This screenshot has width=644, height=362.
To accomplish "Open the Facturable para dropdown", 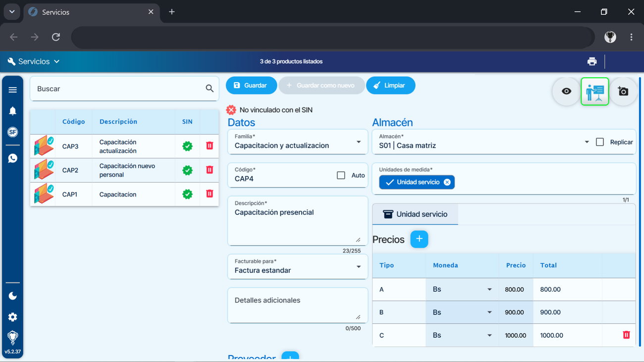I will 298,267.
